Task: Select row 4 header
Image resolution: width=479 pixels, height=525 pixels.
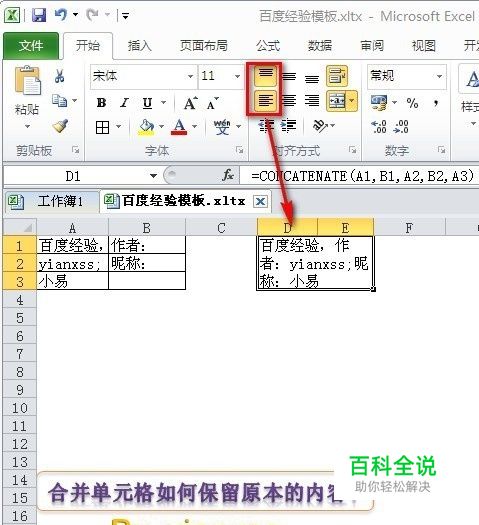Action: [20, 299]
